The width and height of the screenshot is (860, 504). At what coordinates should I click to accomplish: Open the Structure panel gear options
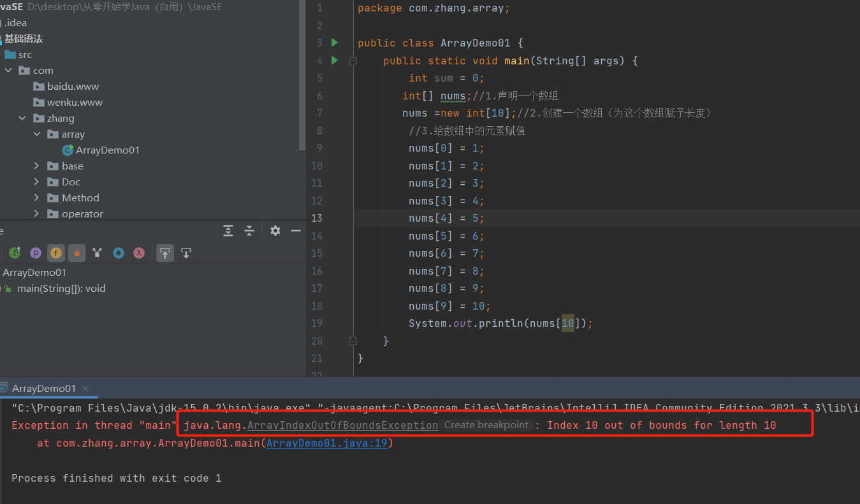(275, 231)
